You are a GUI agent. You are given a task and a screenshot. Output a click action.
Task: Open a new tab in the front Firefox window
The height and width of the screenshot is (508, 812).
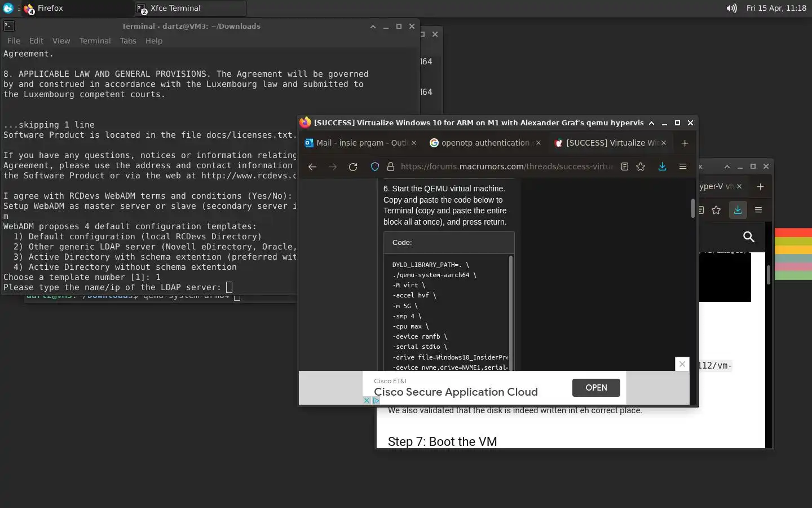[685, 143]
